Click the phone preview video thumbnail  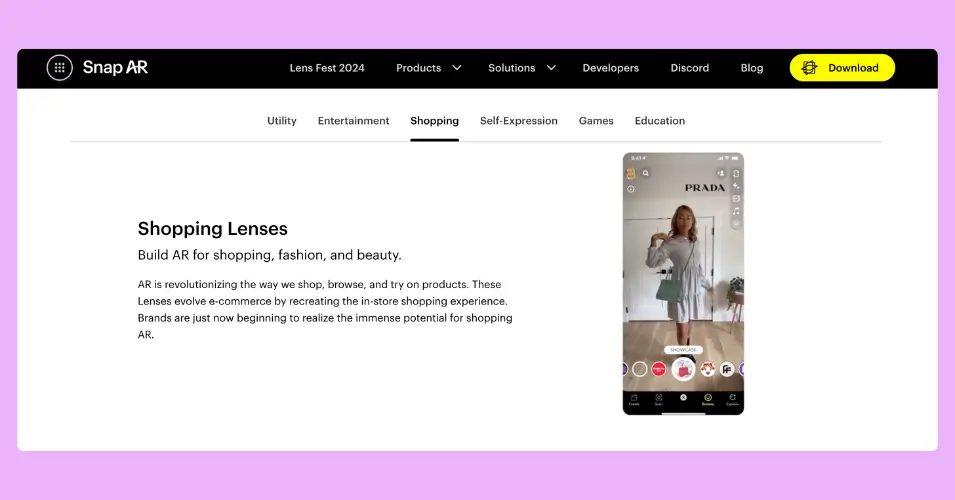683,284
